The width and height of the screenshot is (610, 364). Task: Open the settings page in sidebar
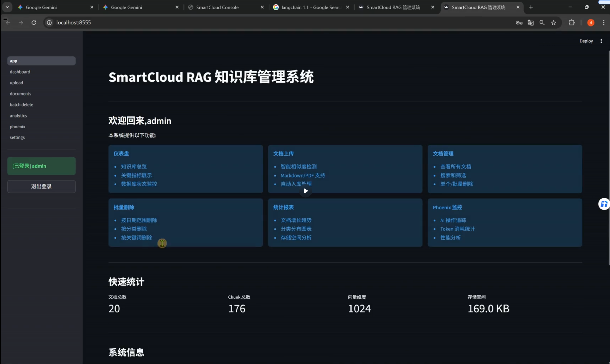click(41, 137)
